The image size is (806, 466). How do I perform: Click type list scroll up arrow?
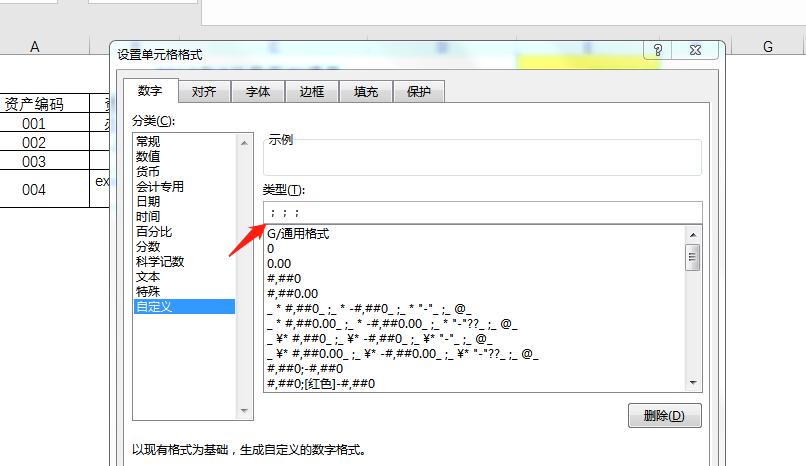click(x=693, y=235)
